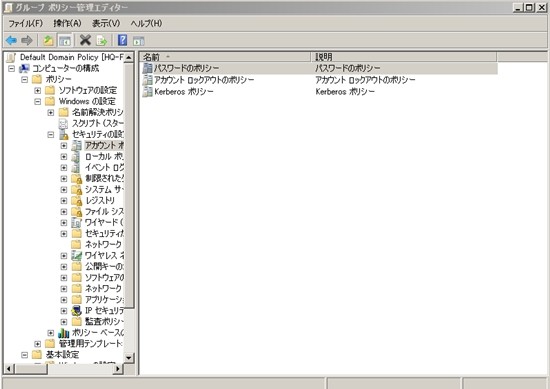Select パスワードのポリシー in the list
The height and width of the screenshot is (389, 550).
click(186, 68)
